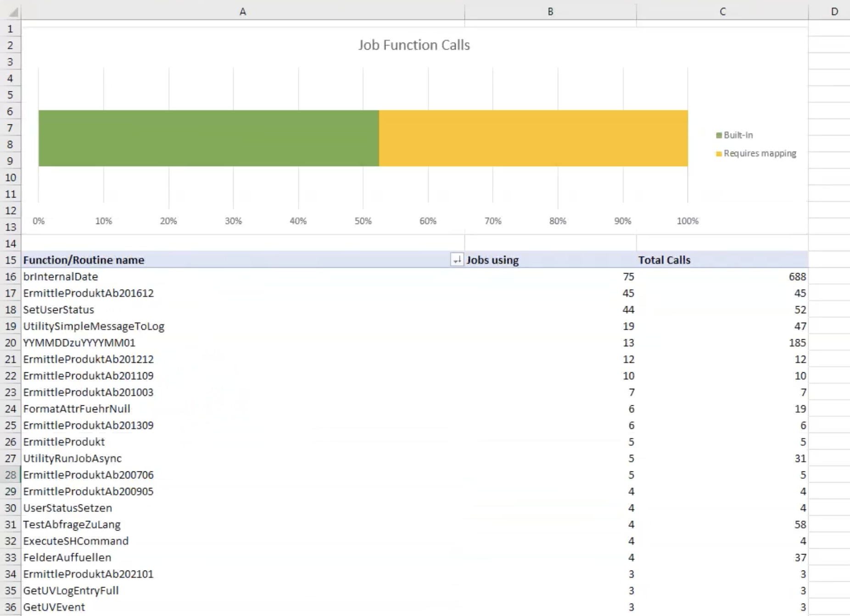Select column B header

(x=550, y=12)
